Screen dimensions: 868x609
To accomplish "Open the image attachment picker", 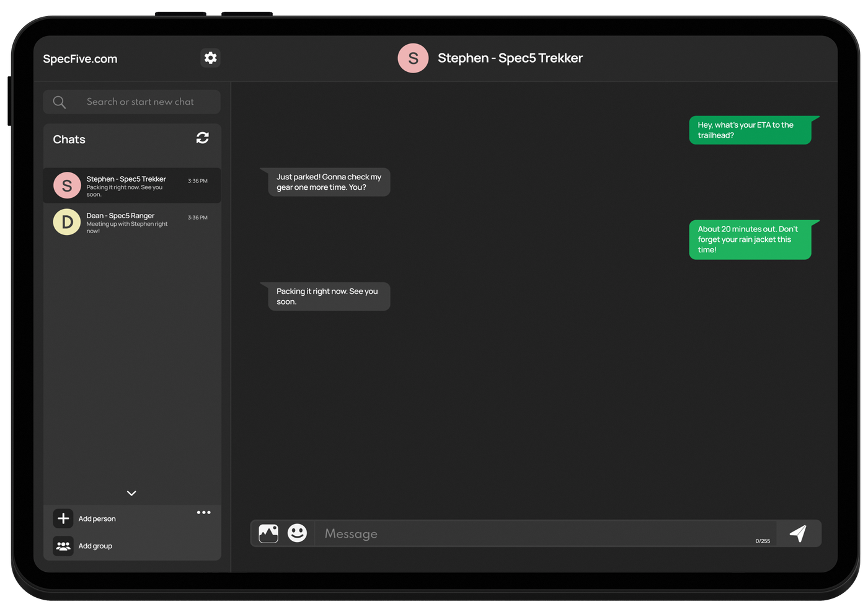I will (x=268, y=533).
